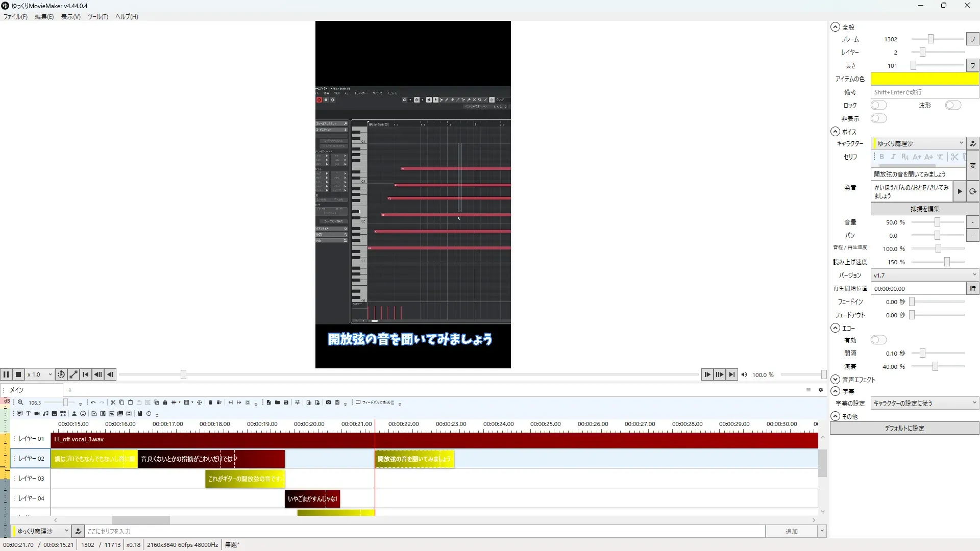
Task: Click the デフォルトに設定 button
Action: point(904,428)
